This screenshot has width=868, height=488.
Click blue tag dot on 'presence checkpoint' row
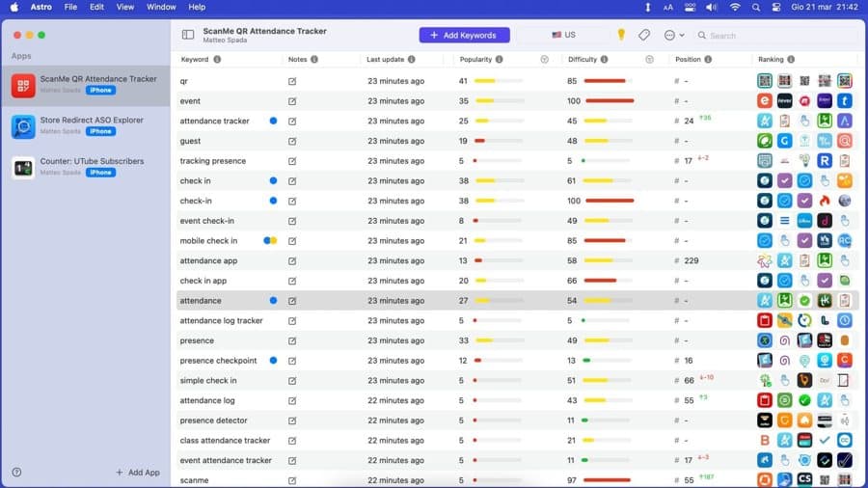point(273,360)
